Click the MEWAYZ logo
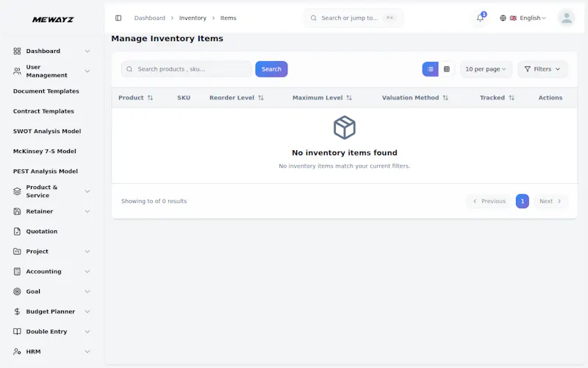Screen dimensions: 588x368 pyautogui.click(x=53, y=20)
